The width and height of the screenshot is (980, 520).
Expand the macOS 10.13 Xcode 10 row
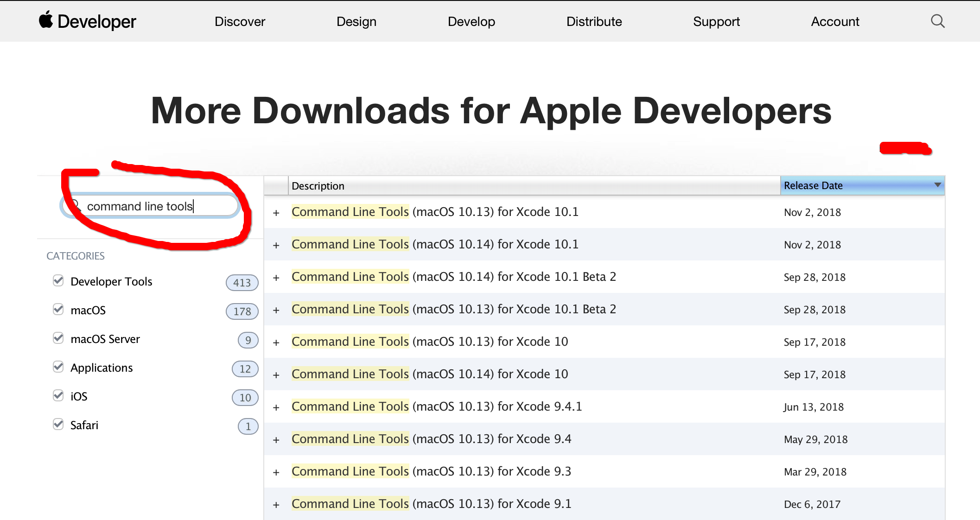[x=276, y=342]
